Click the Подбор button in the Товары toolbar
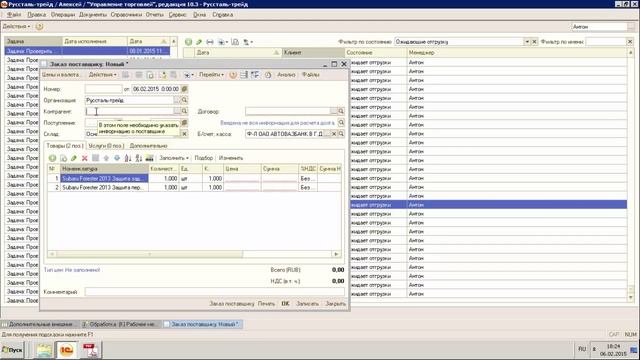The height and width of the screenshot is (360, 640). (204, 158)
